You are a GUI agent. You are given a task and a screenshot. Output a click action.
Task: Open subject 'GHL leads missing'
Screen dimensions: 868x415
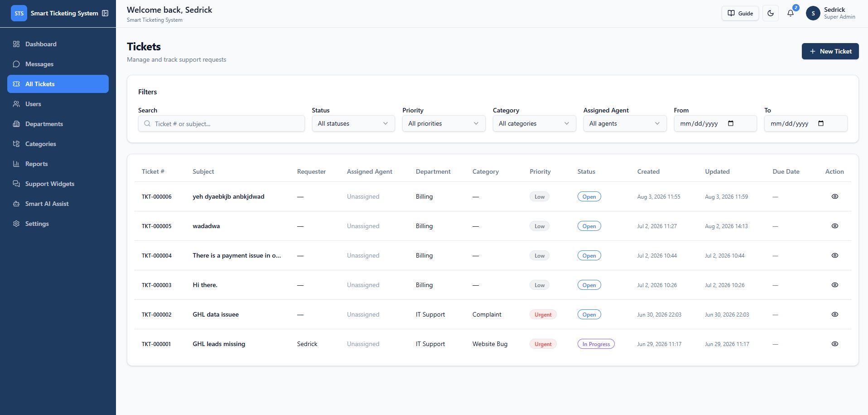(219, 344)
